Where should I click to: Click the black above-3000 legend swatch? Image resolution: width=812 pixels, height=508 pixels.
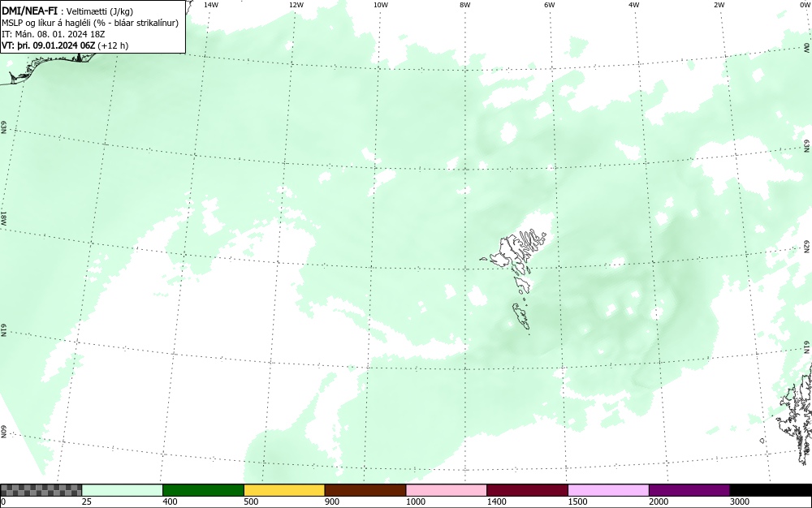[x=771, y=490]
